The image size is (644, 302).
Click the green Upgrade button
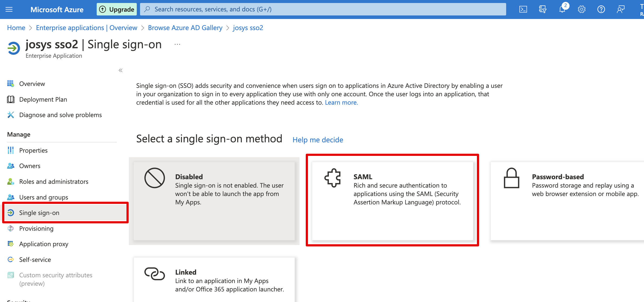tap(117, 9)
